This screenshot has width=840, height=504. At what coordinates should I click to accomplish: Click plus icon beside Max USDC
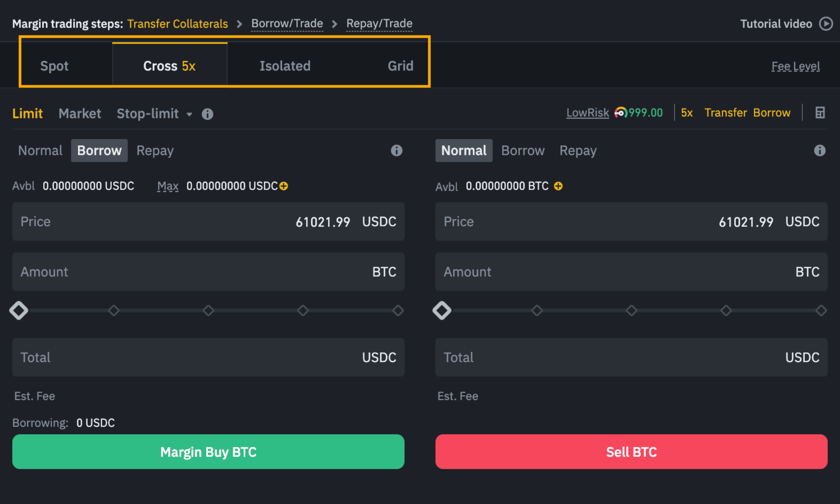coord(284,186)
